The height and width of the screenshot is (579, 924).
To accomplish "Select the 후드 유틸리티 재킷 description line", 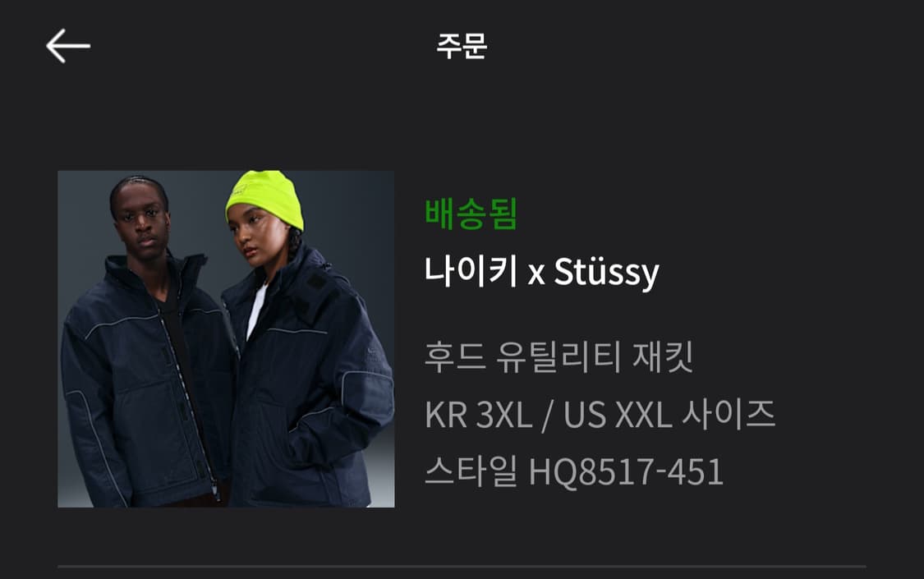I will [559, 356].
